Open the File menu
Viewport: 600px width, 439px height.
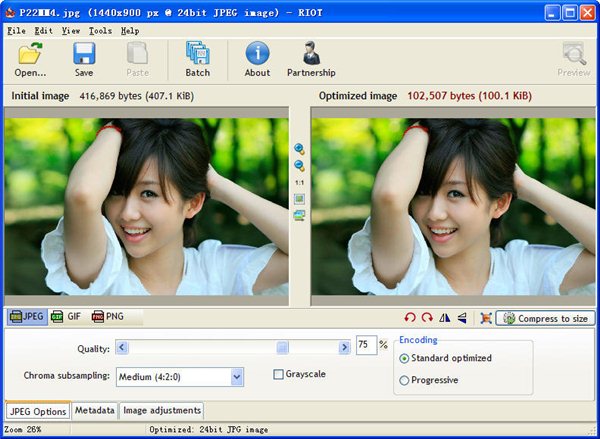pyautogui.click(x=16, y=31)
